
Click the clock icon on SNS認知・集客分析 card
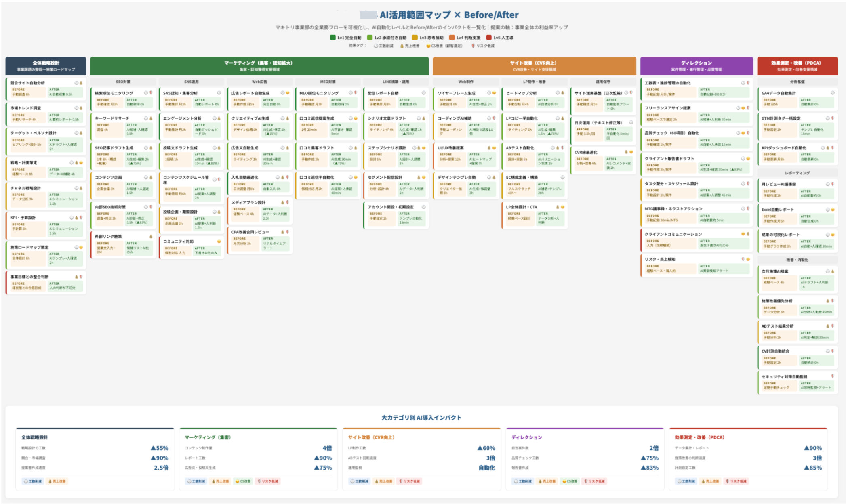pyautogui.click(x=219, y=93)
